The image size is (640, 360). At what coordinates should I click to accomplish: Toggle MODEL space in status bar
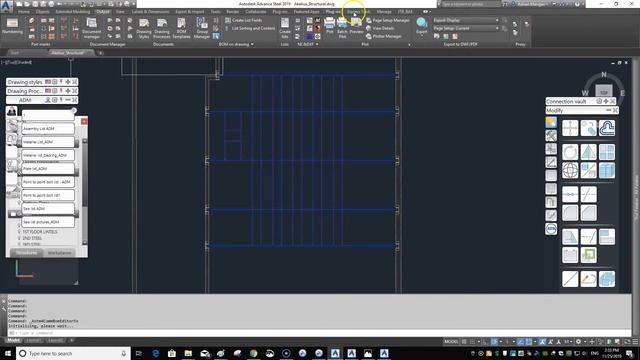pos(451,342)
